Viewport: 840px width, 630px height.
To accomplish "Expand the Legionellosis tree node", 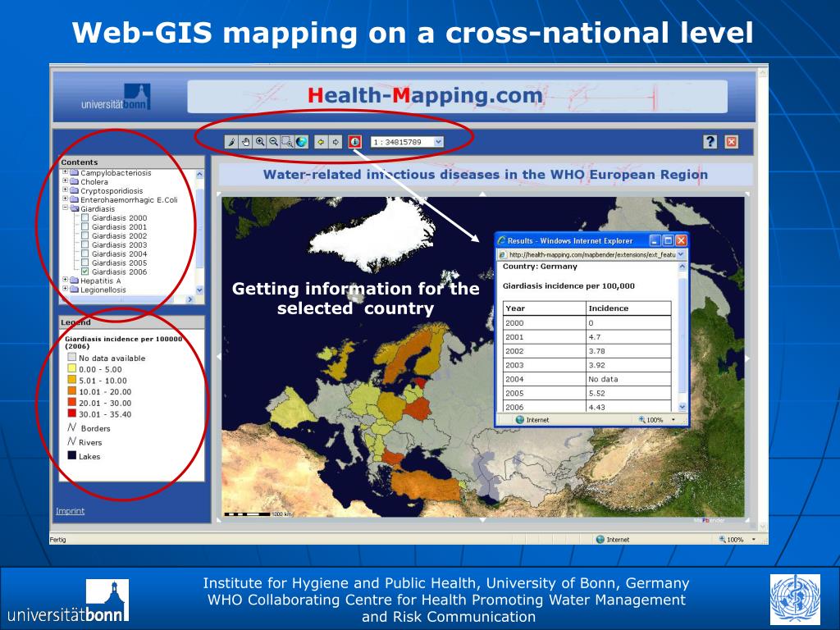I will (66, 290).
